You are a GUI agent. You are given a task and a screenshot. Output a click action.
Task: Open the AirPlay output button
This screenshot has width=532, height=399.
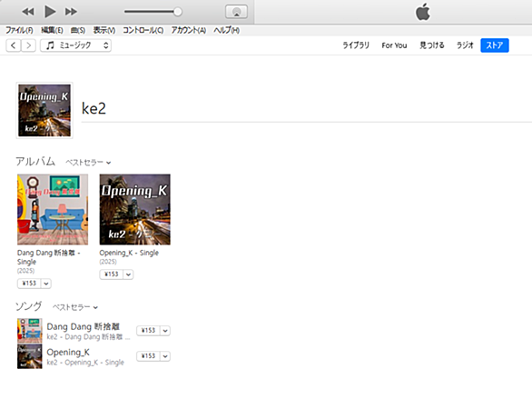click(x=236, y=12)
